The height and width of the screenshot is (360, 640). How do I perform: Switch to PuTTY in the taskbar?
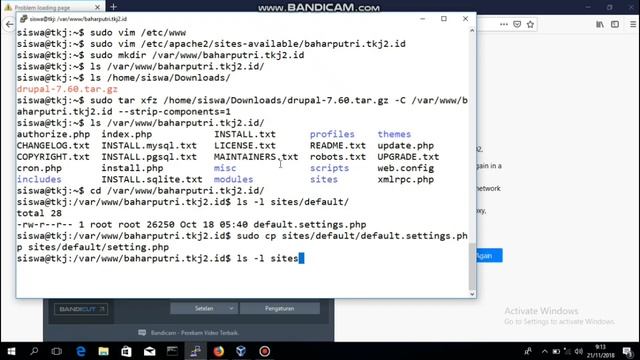click(x=196, y=351)
